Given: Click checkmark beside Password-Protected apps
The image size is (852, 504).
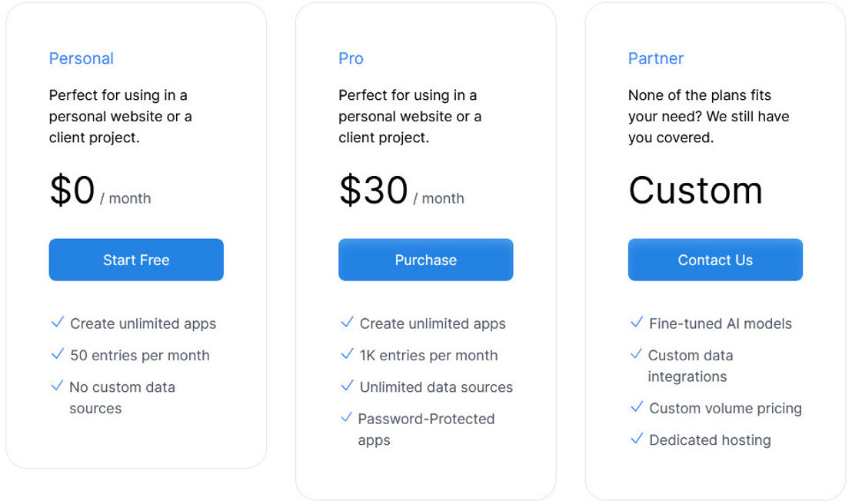Looking at the screenshot, I should [x=346, y=417].
